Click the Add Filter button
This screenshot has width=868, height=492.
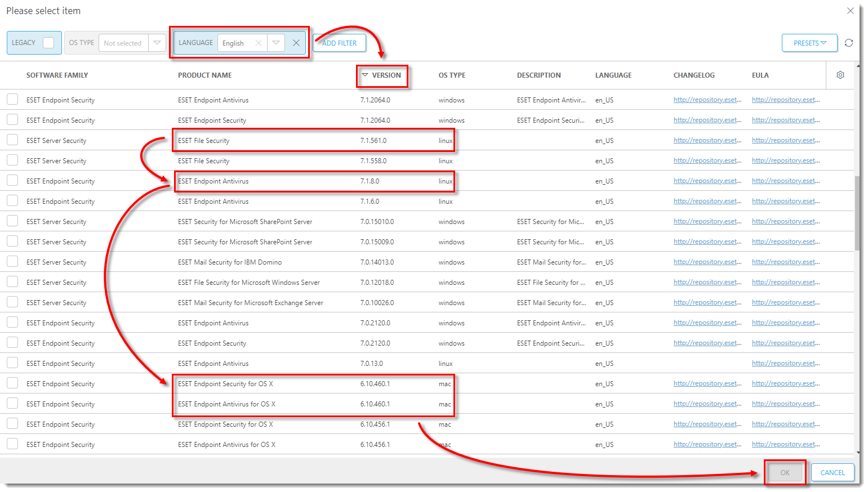[x=339, y=43]
